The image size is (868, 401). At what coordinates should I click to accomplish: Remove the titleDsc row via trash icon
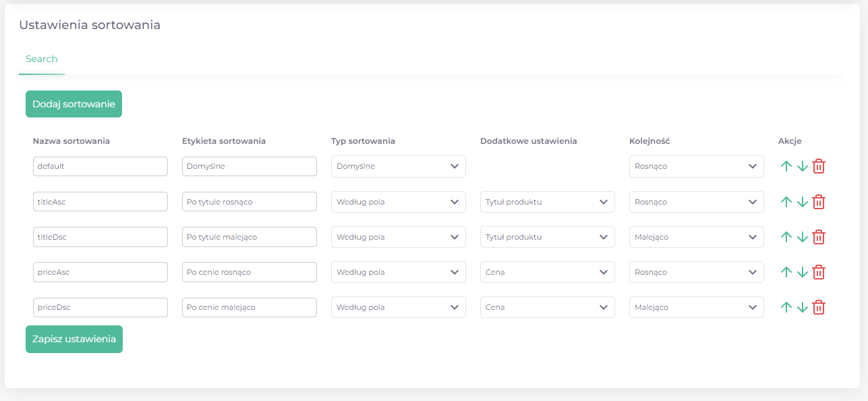click(x=819, y=237)
